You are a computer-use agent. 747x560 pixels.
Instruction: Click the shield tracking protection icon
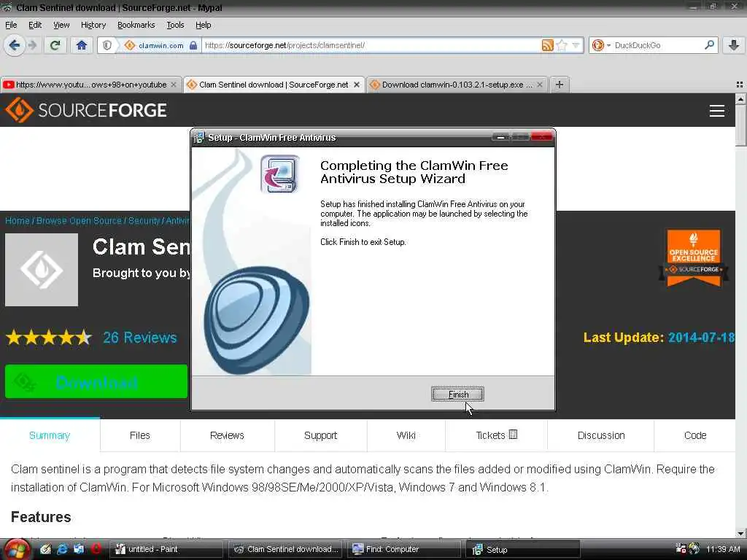coord(107,45)
